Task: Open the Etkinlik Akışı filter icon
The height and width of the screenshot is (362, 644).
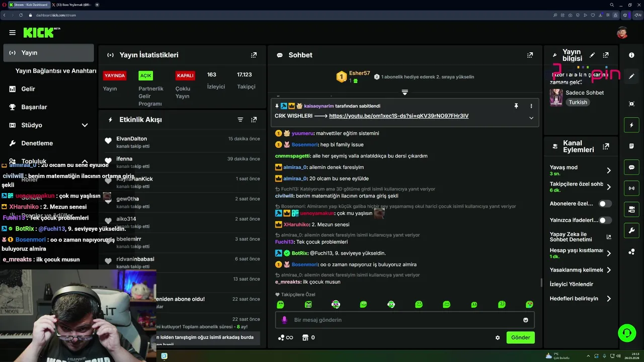Action: 240,120
